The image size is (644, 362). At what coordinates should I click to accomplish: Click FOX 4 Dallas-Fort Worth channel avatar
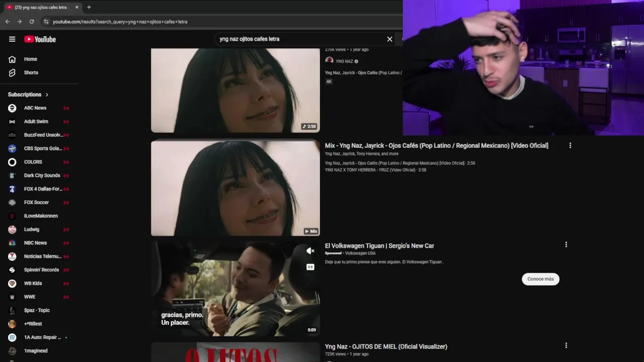[x=12, y=189]
